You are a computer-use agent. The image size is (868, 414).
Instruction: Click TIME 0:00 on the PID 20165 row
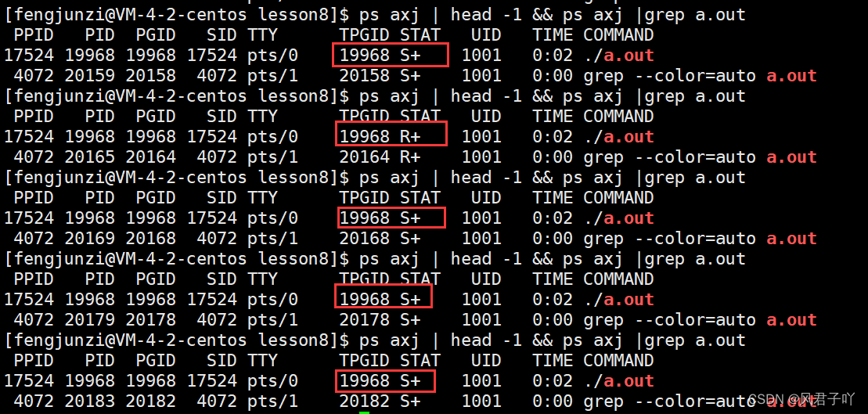pos(553,157)
